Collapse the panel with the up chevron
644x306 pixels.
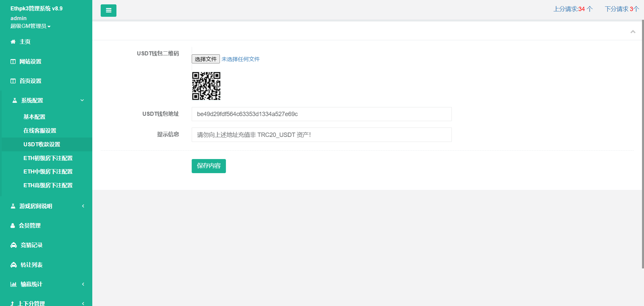[x=633, y=32]
